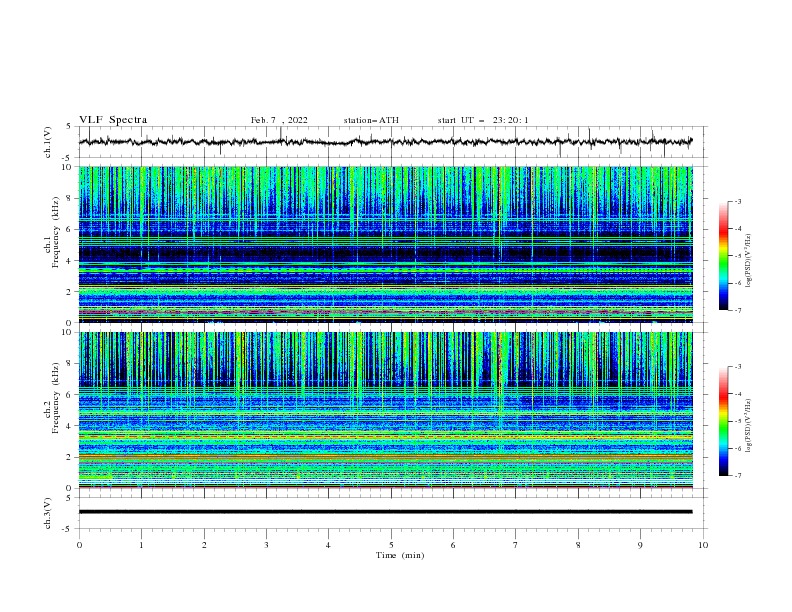Click the "4" kHz tick on ch.2 frequency axis

pyautogui.click(x=70, y=426)
